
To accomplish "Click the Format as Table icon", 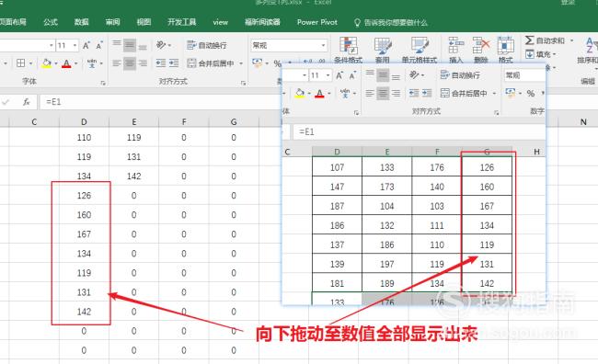I will (x=383, y=46).
